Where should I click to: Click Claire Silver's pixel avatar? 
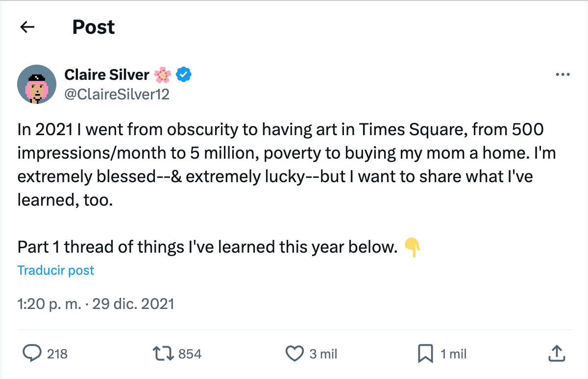pos(37,84)
